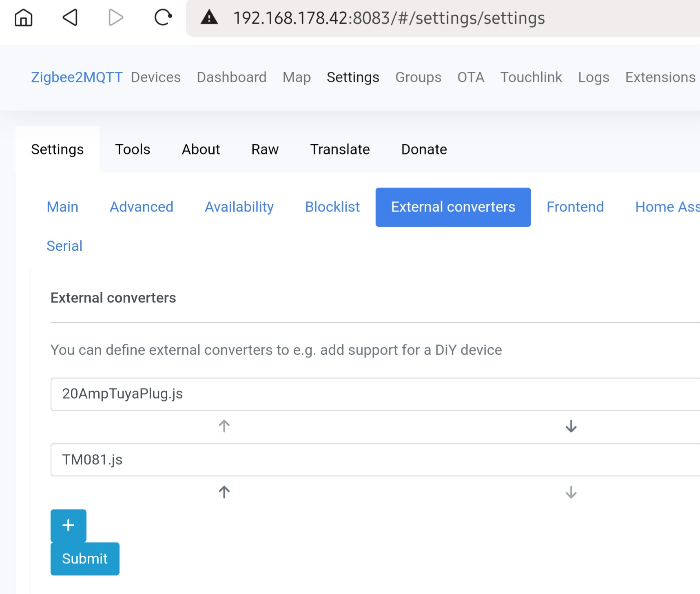This screenshot has width=700, height=594.
Task: Move 20AmpTuyaPlug.js down with arrow icon
Action: [571, 426]
